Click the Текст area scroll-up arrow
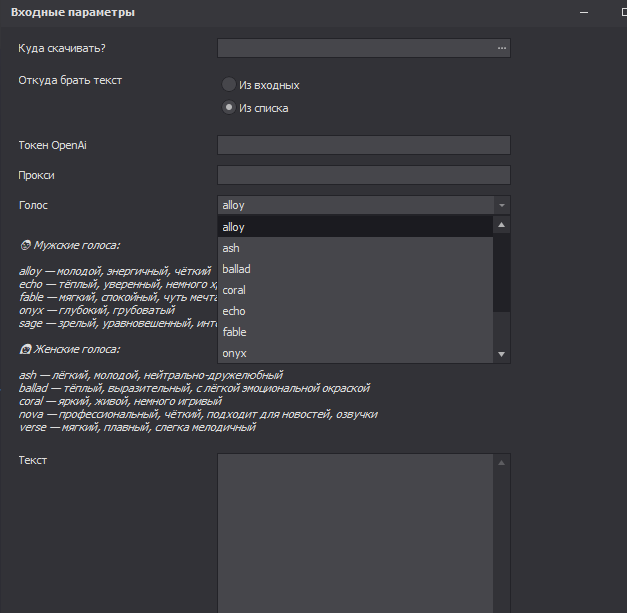The height and width of the screenshot is (613, 627). click(x=502, y=462)
